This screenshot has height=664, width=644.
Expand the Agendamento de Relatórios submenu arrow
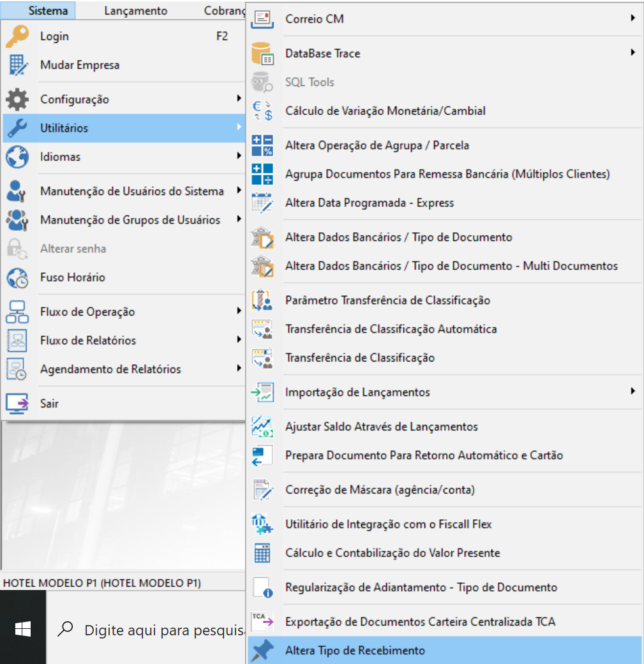(x=239, y=369)
